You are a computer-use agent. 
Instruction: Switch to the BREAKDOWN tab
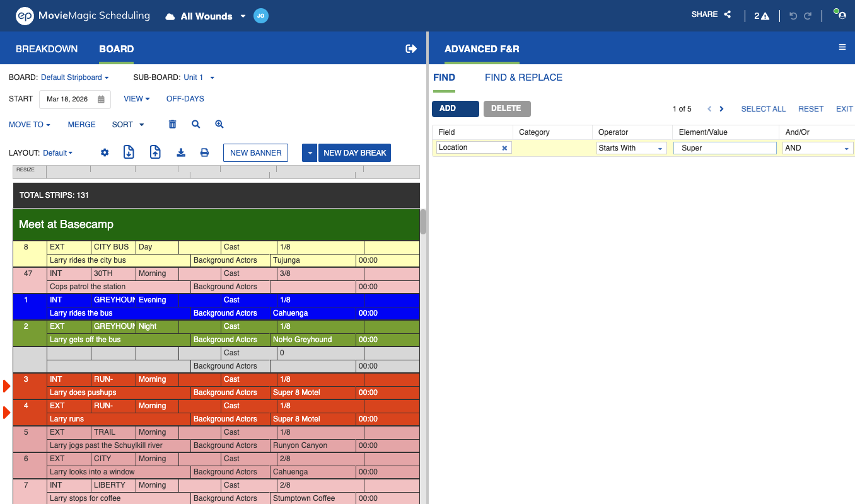click(x=47, y=49)
